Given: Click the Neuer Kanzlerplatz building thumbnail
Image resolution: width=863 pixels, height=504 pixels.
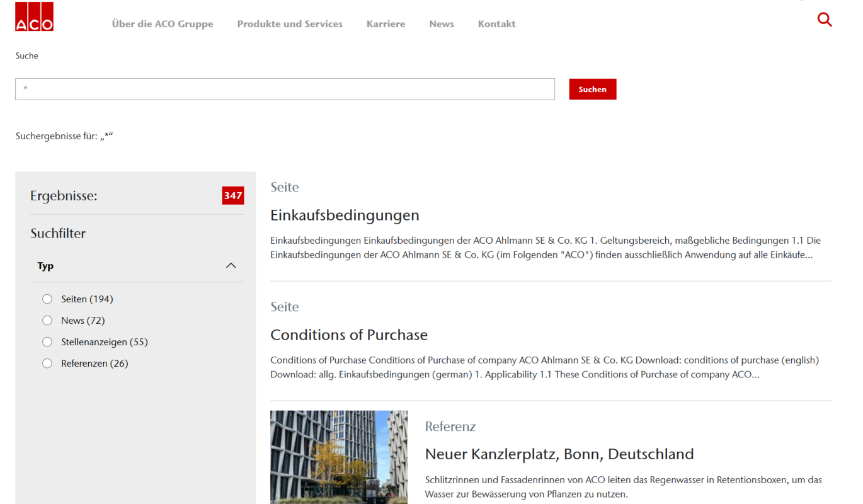Looking at the screenshot, I should [x=339, y=457].
